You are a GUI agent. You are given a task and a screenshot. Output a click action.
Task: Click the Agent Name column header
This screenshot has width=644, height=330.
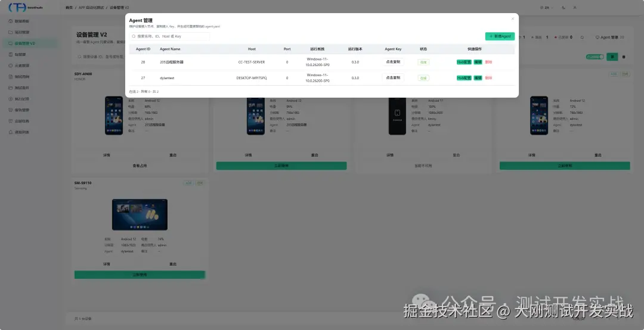170,49
